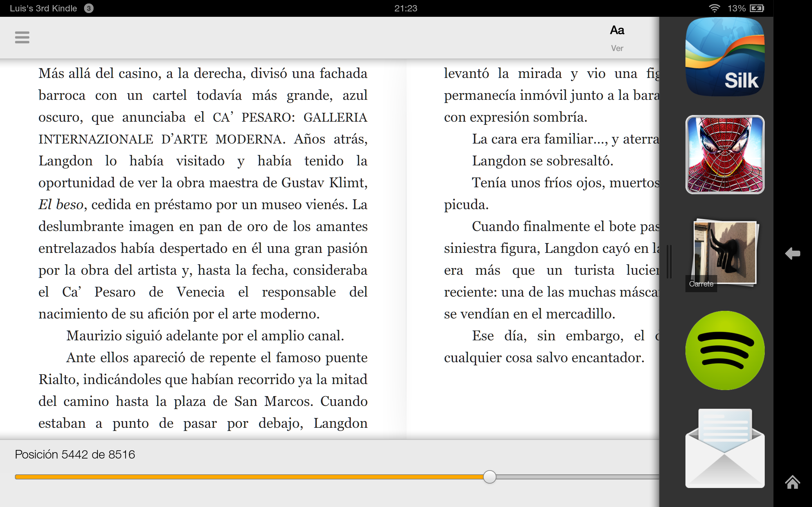Click the notification count badge 3
This screenshot has height=507, width=812.
pos(88,8)
